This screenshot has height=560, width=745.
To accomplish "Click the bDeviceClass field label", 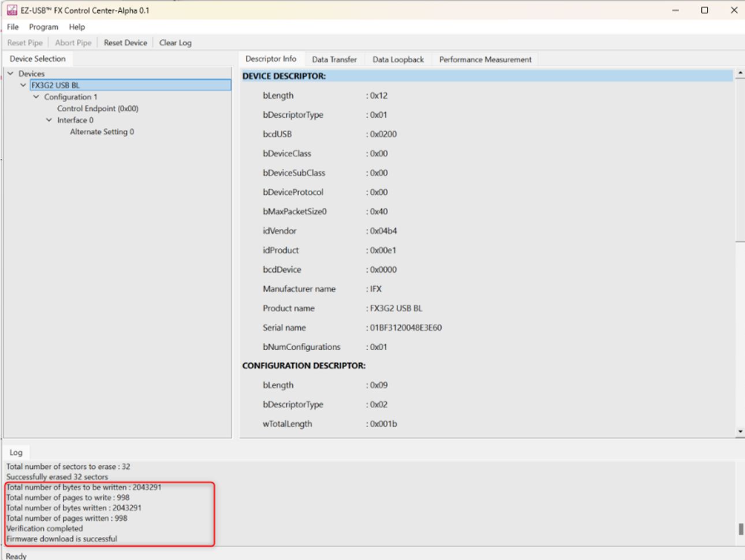I will tap(287, 154).
